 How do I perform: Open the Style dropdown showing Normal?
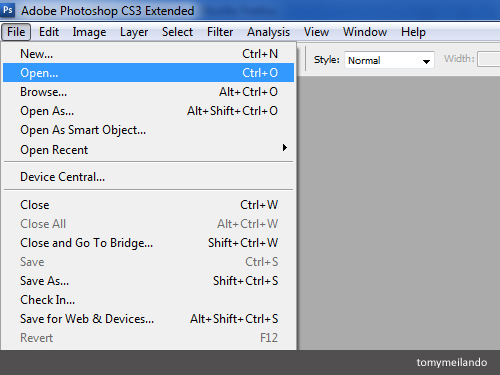click(389, 60)
